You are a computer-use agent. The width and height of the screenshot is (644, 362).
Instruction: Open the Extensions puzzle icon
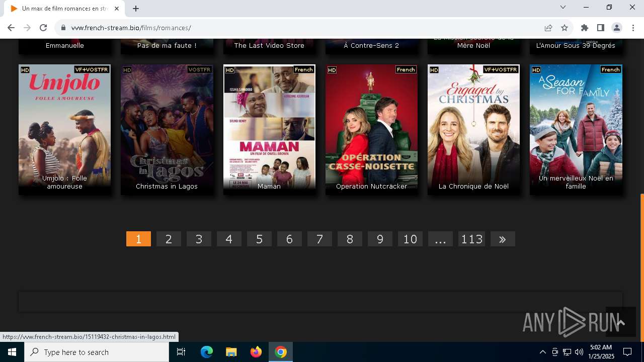point(585,28)
